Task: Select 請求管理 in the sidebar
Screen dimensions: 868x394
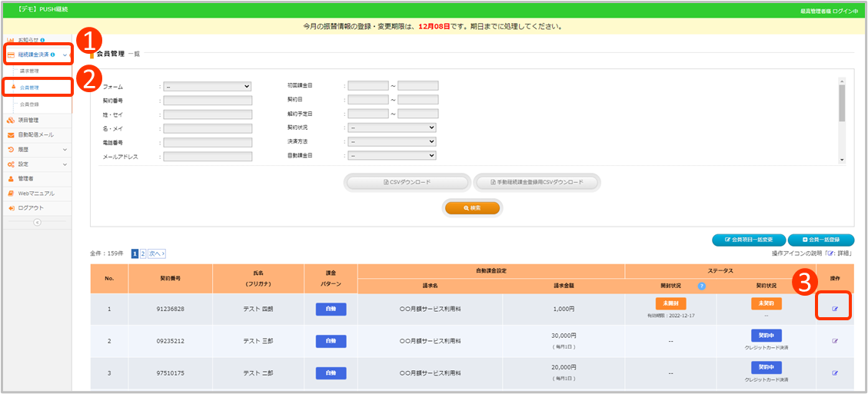Action: coord(29,71)
